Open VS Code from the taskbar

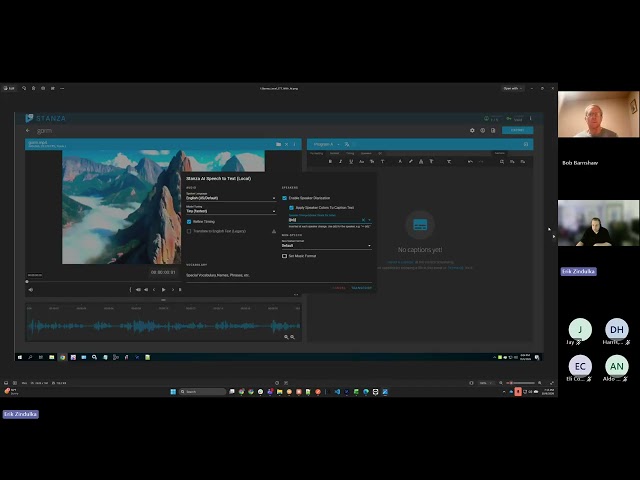pos(337,392)
